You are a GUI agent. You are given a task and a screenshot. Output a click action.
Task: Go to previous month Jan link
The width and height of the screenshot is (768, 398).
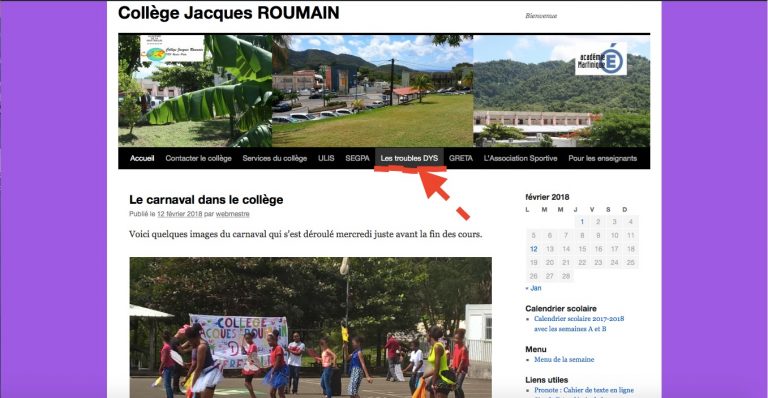(533, 288)
